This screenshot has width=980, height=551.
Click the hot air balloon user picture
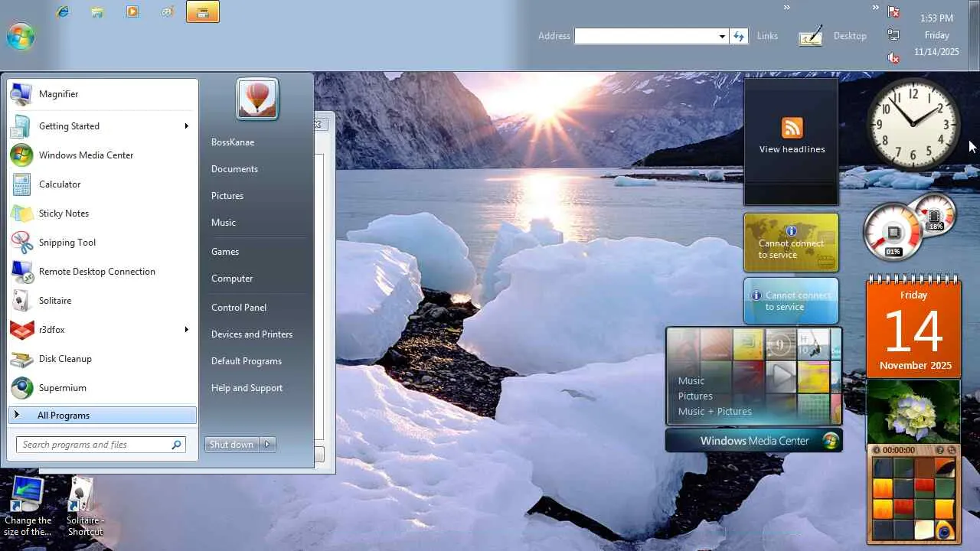257,99
